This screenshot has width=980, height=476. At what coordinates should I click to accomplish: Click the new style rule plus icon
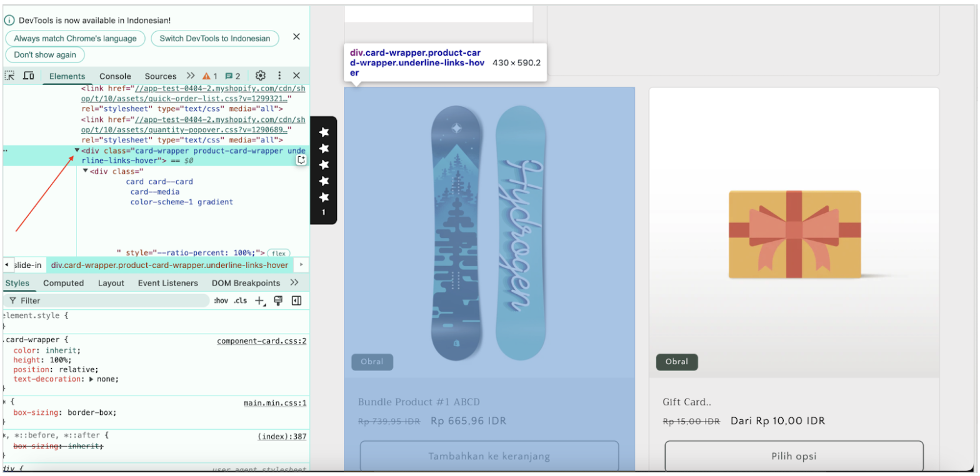(259, 300)
